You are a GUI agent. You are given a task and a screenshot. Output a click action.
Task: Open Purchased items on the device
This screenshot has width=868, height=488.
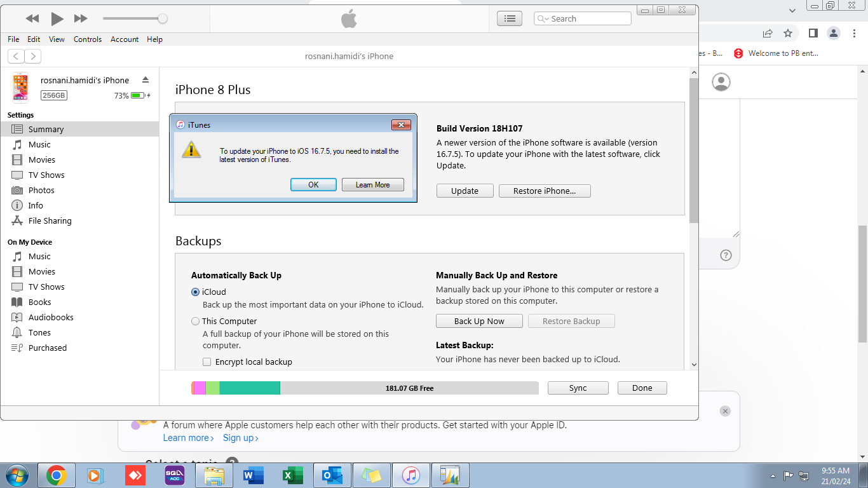coord(46,348)
